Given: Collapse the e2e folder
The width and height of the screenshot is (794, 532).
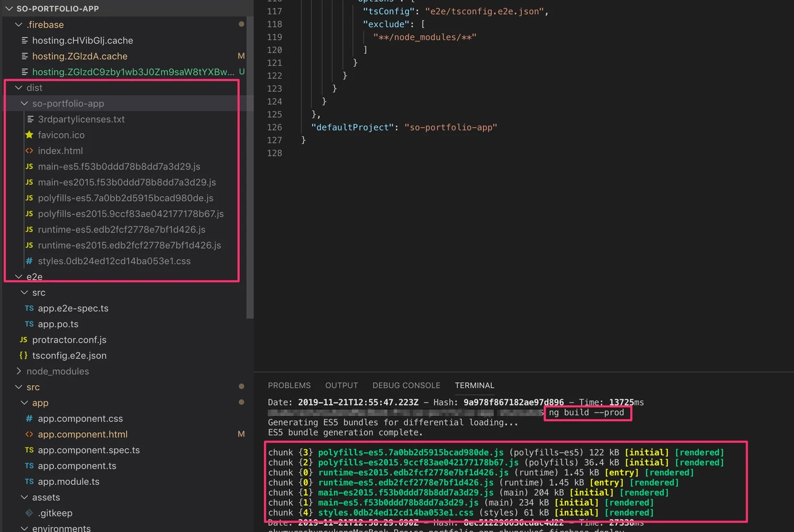Looking at the screenshot, I should point(19,277).
